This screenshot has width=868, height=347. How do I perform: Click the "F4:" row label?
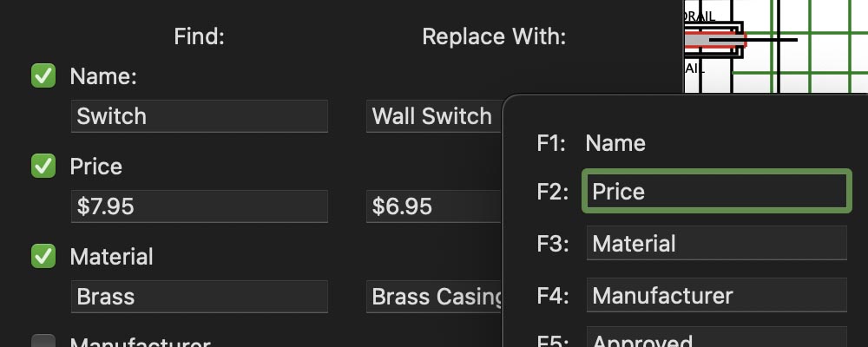pyautogui.click(x=552, y=296)
